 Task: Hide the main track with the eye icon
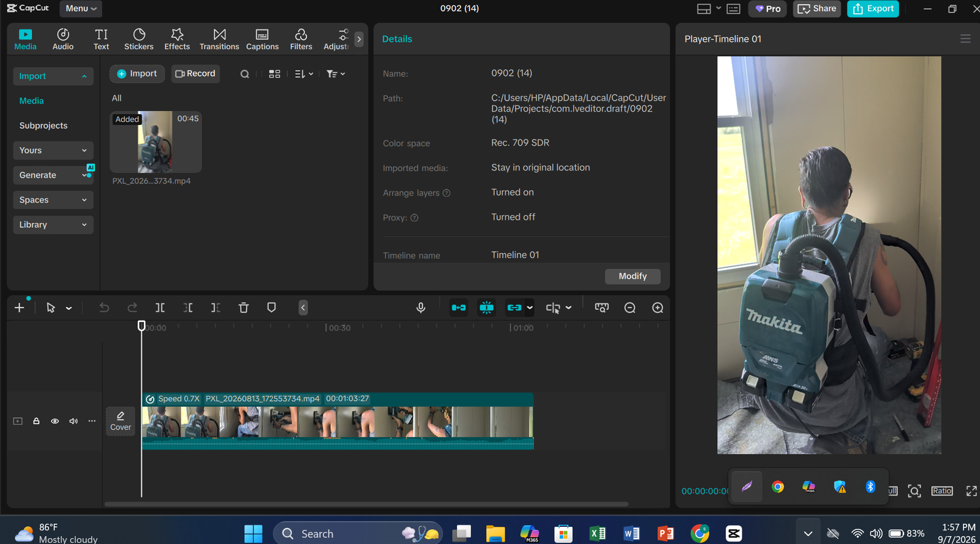(55, 421)
